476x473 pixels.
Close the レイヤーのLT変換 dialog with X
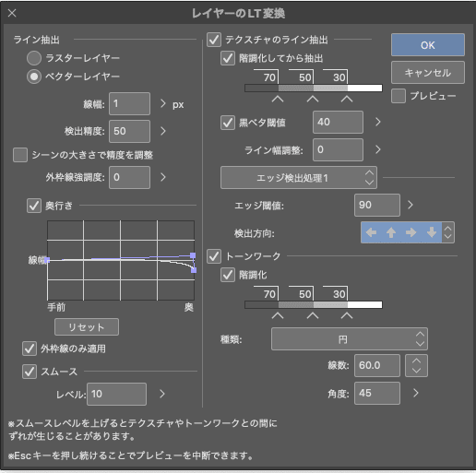click(12, 13)
